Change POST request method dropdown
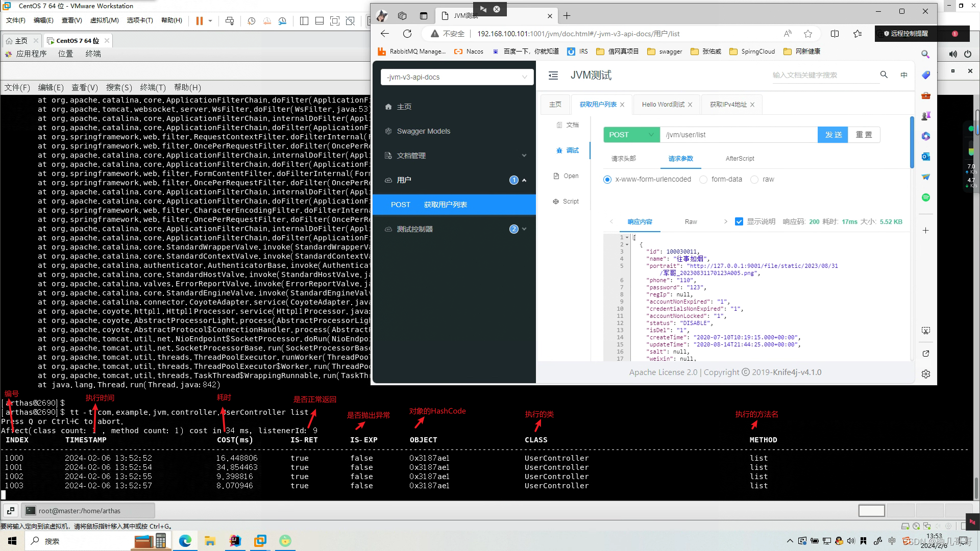Screen dimensions: 980x551 click(x=631, y=135)
